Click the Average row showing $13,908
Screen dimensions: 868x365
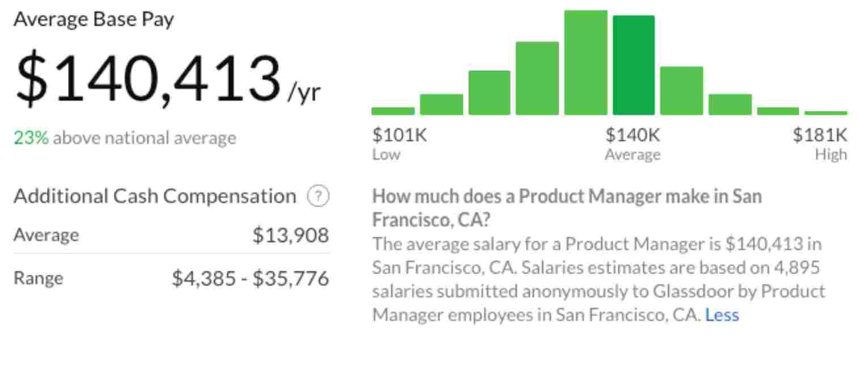tap(170, 235)
